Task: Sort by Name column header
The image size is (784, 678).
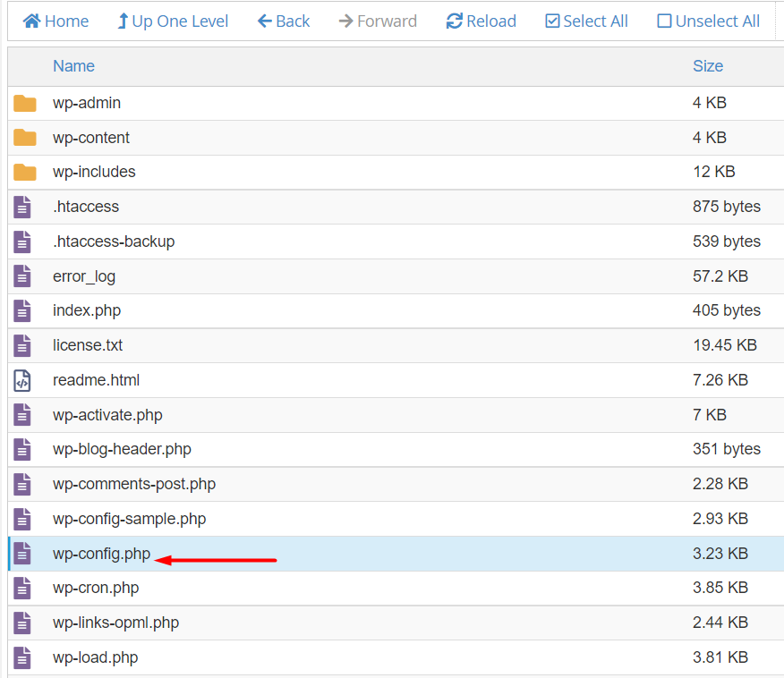Action: point(73,66)
